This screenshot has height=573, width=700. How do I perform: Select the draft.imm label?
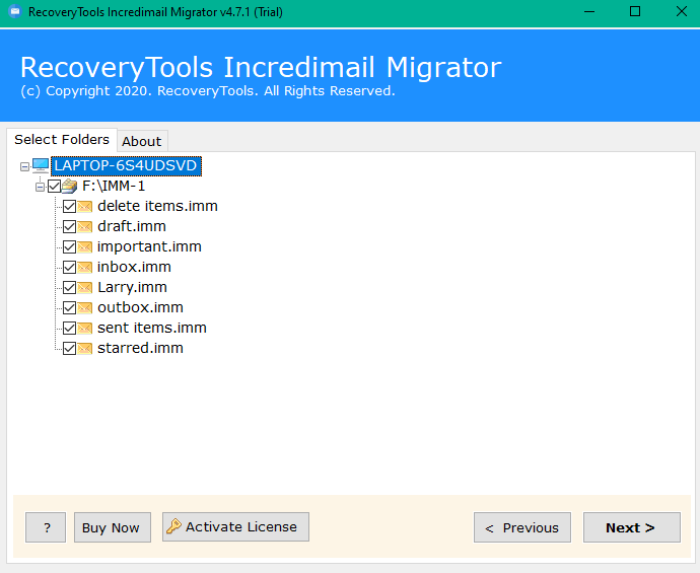coord(132,227)
